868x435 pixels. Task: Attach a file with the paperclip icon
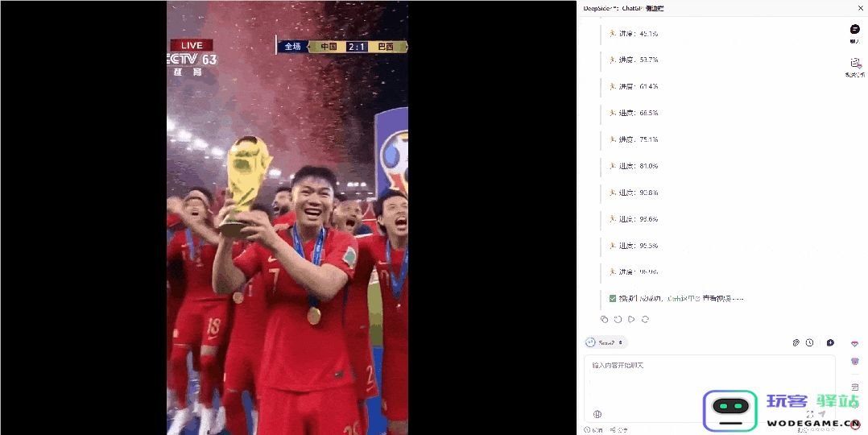(x=796, y=343)
